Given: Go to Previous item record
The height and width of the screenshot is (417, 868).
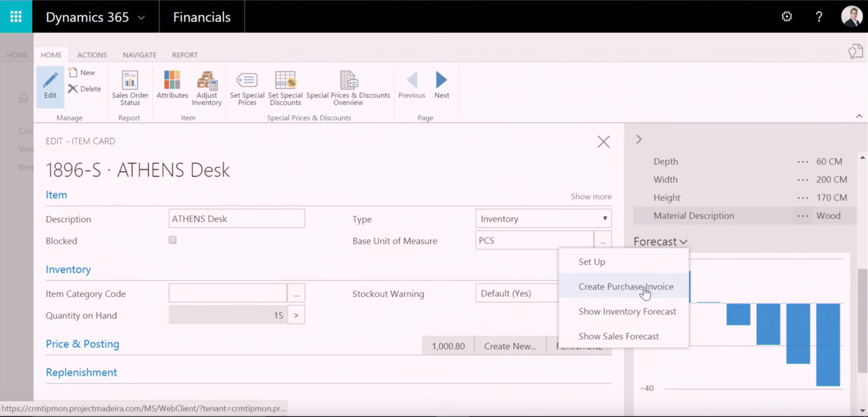Looking at the screenshot, I should (412, 84).
